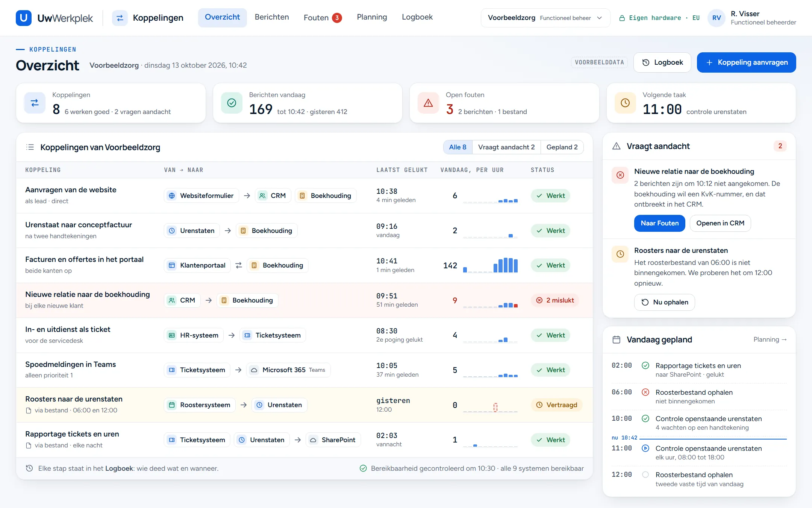The height and width of the screenshot is (508, 812).
Task: Go to the Planning tab
Action: 372,17
